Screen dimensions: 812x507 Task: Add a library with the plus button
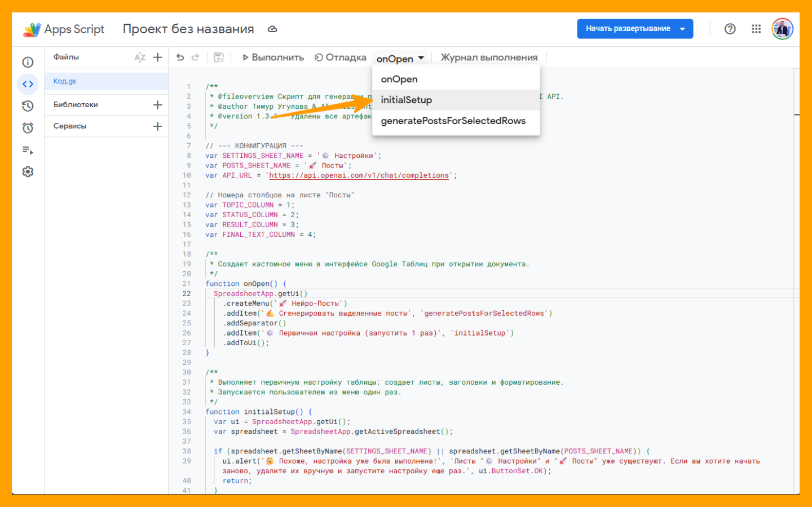[x=158, y=105]
